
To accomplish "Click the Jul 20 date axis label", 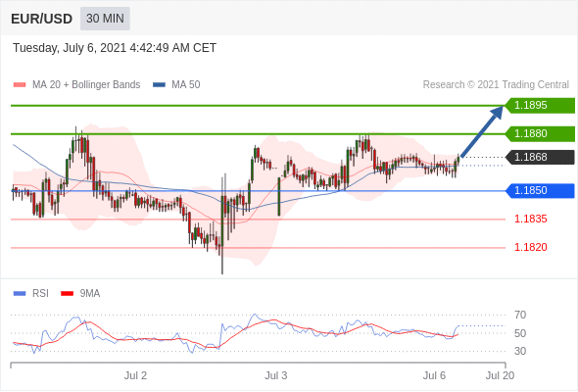I will (x=500, y=375).
